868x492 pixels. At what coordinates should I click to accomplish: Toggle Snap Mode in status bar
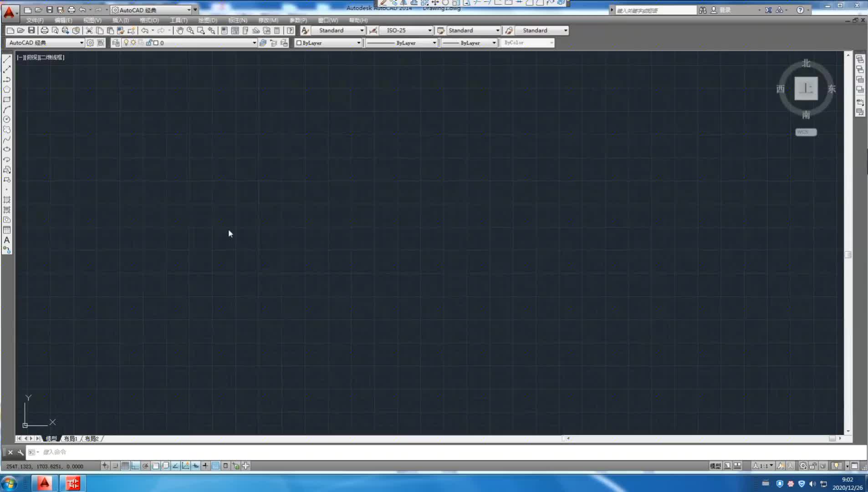(x=115, y=466)
